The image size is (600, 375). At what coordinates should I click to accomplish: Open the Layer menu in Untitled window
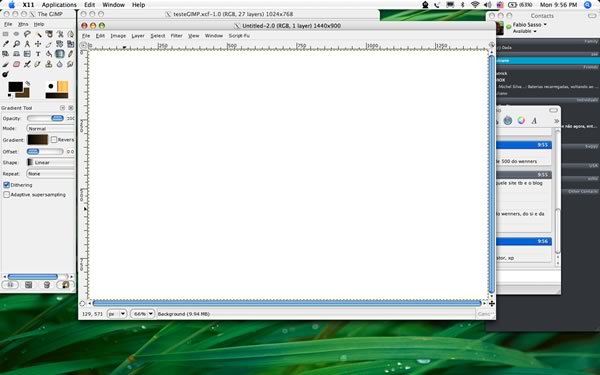pyautogui.click(x=138, y=36)
